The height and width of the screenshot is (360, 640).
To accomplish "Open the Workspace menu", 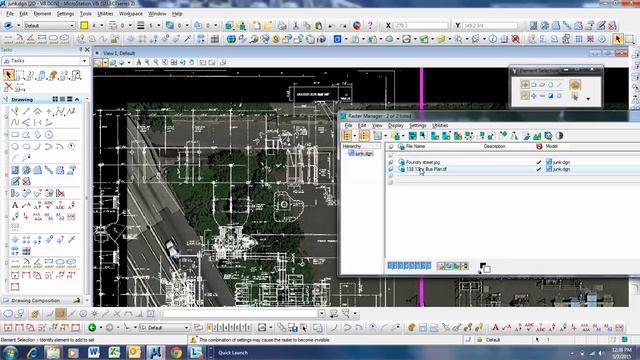I will pyautogui.click(x=131, y=13).
